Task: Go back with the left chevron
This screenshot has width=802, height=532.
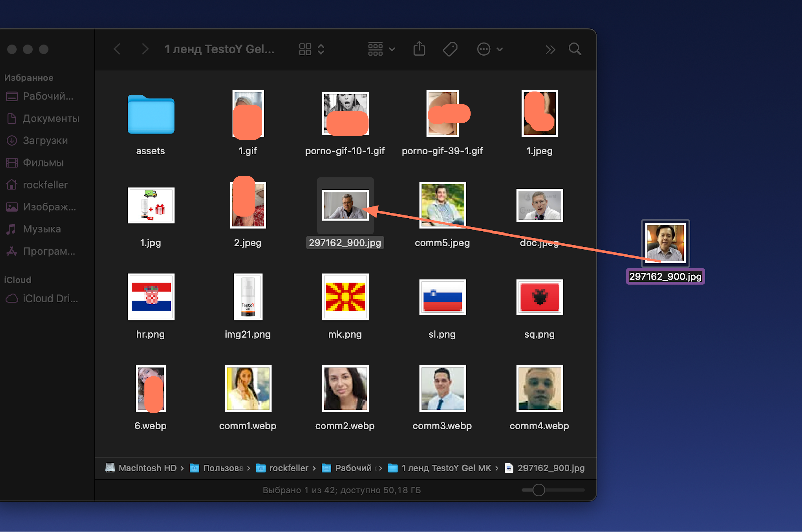Action: (117, 49)
